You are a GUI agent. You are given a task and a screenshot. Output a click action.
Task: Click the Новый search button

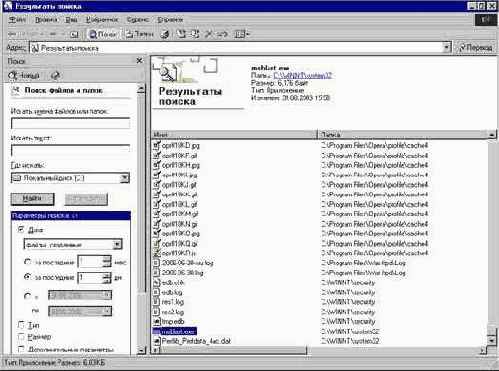[24, 76]
